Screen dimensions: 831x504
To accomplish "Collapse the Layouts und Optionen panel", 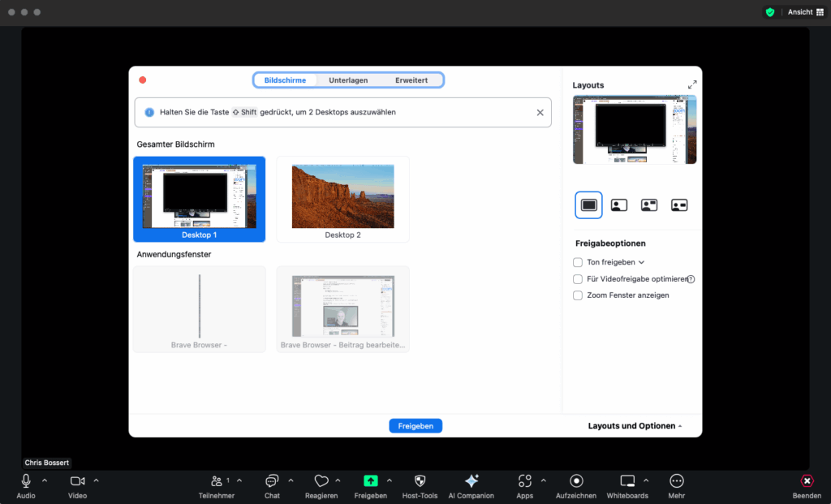I will tap(635, 426).
